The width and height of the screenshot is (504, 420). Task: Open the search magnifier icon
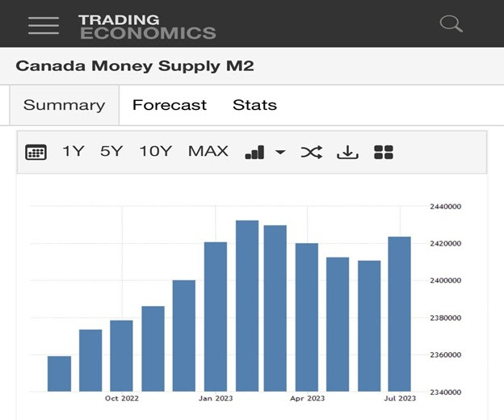451,23
